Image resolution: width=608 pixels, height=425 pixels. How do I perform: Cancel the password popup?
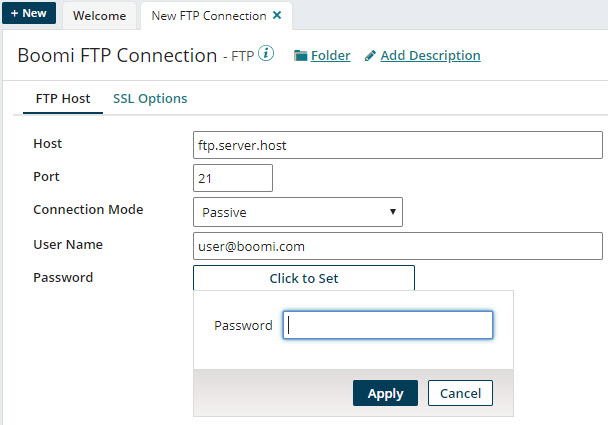pyautogui.click(x=460, y=393)
